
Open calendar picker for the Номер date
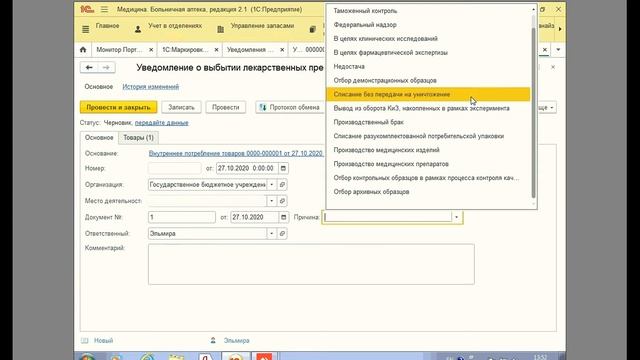[x=283, y=168]
